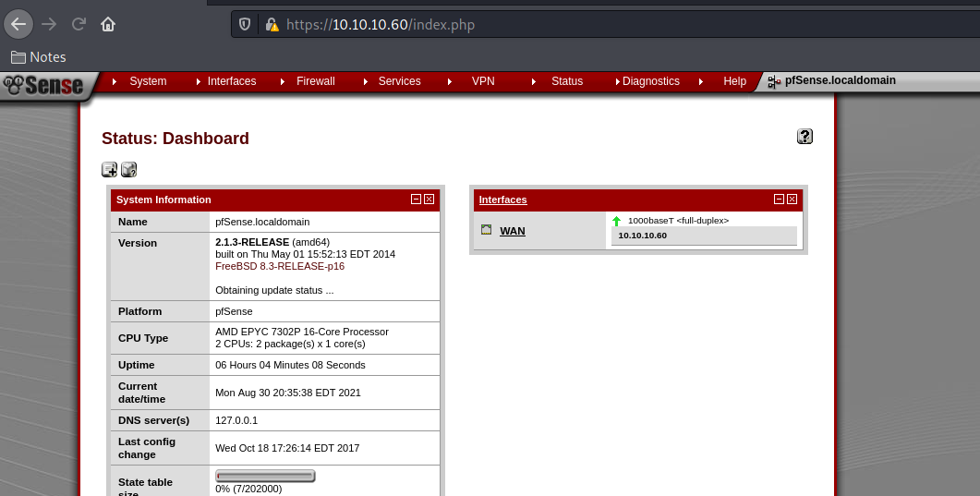Close the Interfaces widget
980x496 pixels.
click(792, 200)
